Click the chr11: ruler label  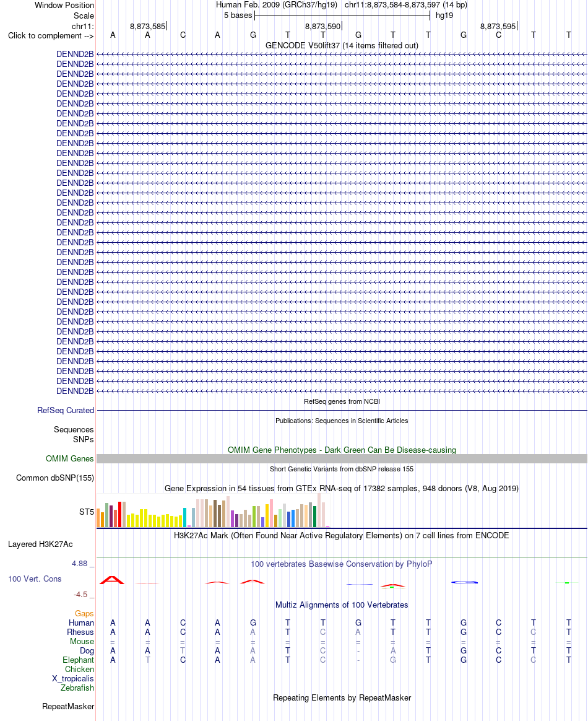83,26
